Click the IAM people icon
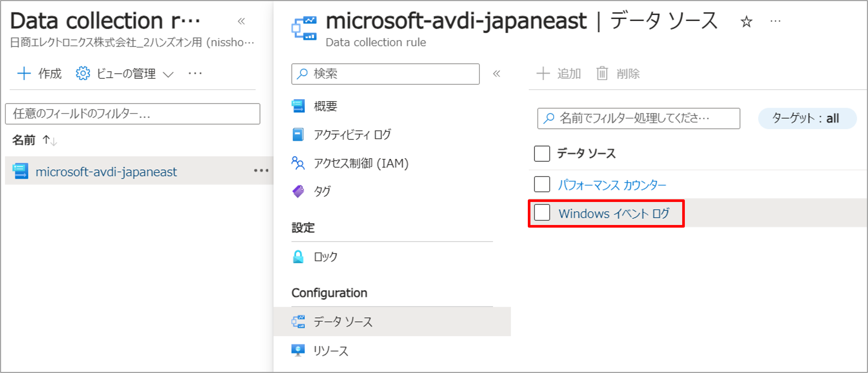Screen dimensions: 868x373 [x=298, y=163]
